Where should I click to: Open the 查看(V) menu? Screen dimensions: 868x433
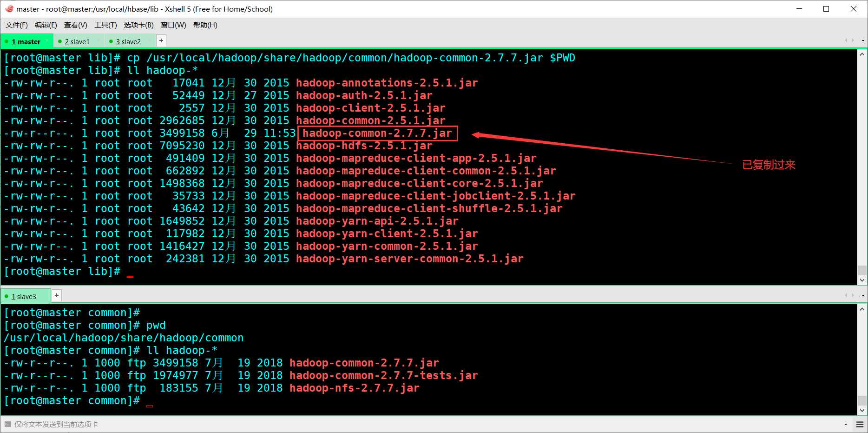coord(76,25)
